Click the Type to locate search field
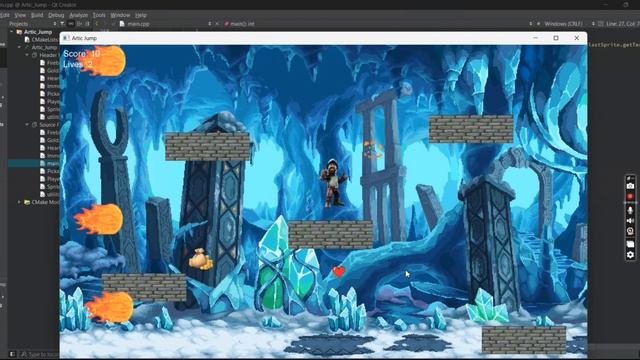The height and width of the screenshot is (360, 640). (x=40, y=354)
